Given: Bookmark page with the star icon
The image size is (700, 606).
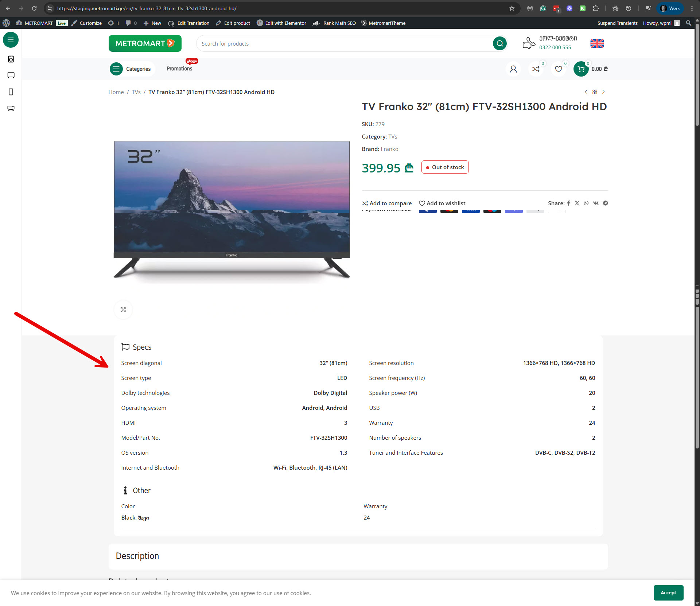Looking at the screenshot, I should 512,8.
